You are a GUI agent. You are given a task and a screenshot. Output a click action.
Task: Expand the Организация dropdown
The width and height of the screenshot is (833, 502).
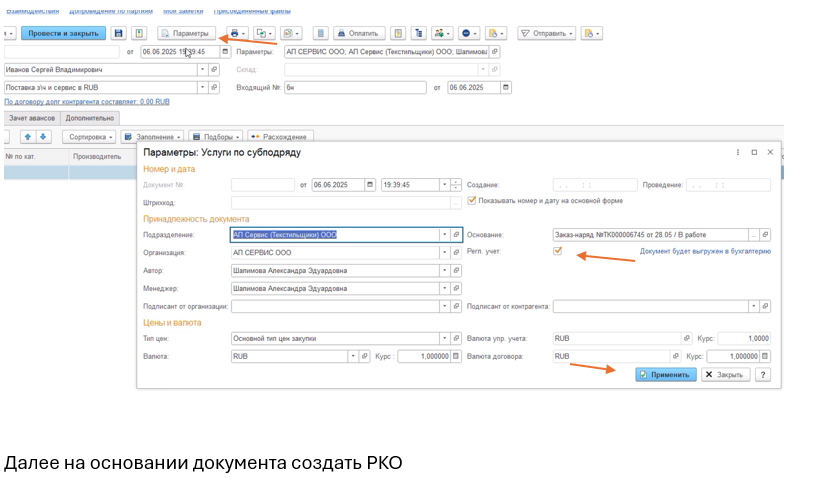pos(444,253)
